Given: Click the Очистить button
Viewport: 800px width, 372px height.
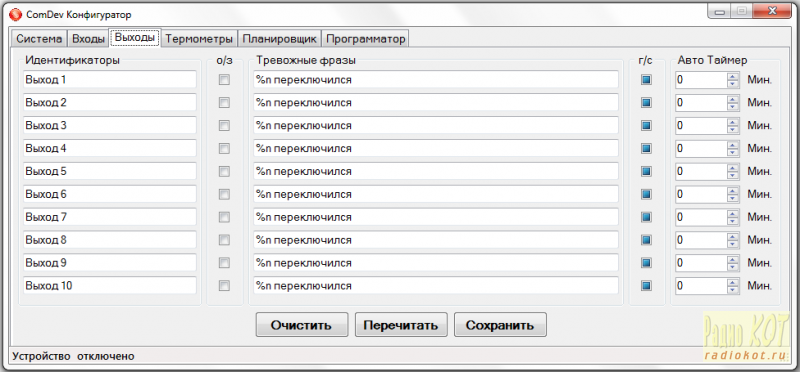Looking at the screenshot, I should [x=302, y=325].
